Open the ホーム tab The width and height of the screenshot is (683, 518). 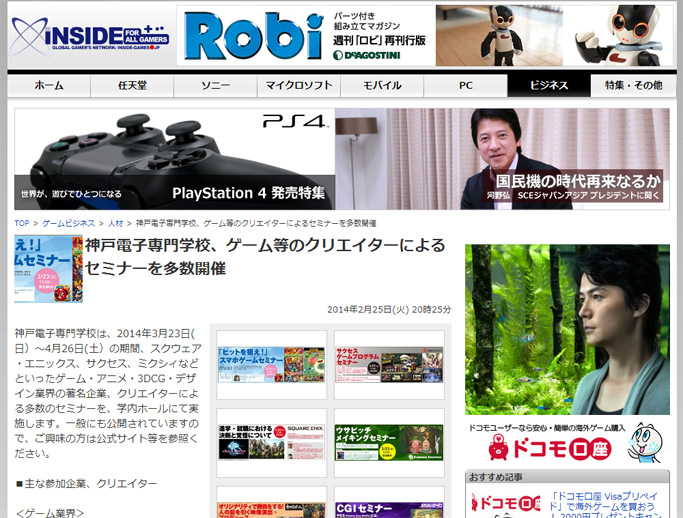[49, 85]
